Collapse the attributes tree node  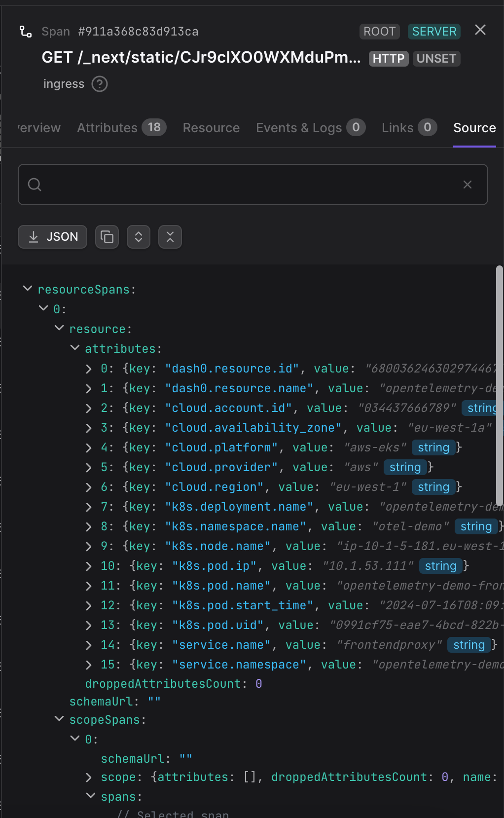[75, 348]
